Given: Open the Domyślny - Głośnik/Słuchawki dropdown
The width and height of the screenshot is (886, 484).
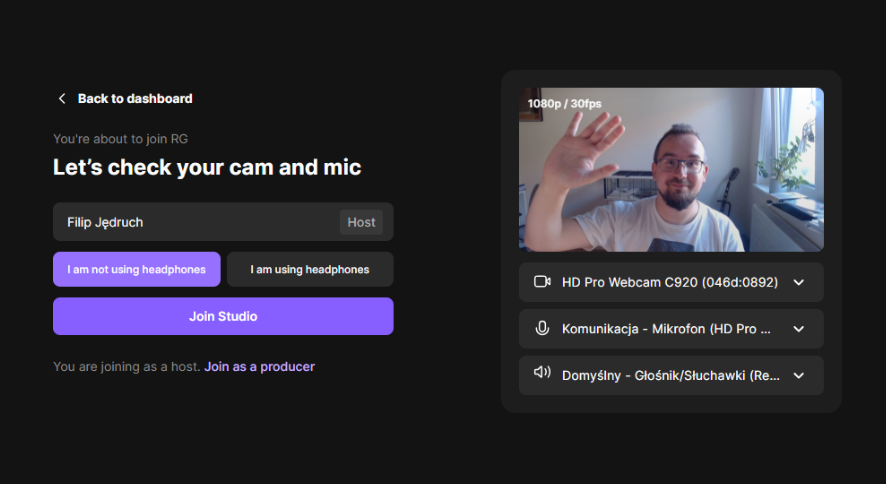Looking at the screenshot, I should 666,375.
